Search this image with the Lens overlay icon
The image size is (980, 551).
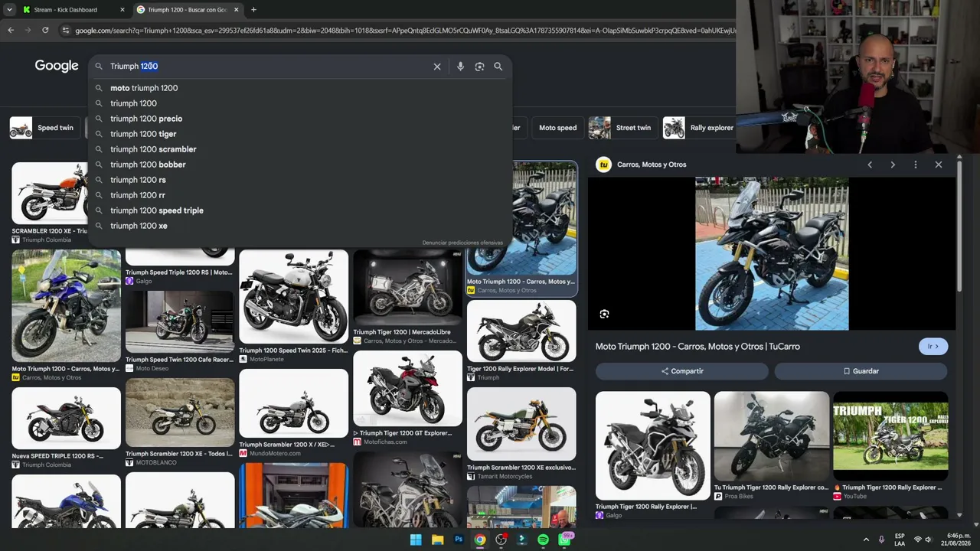[605, 314]
